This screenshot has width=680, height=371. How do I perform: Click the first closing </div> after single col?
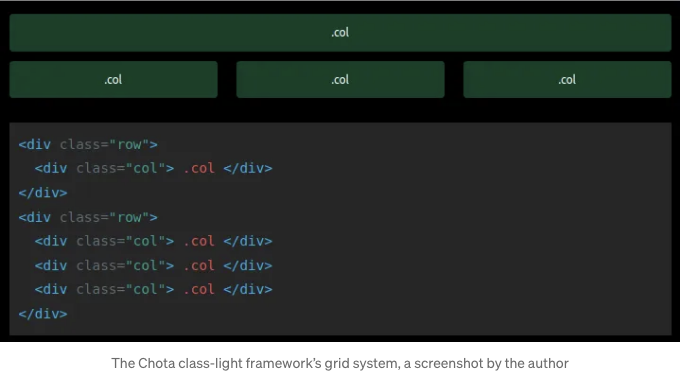point(43,193)
